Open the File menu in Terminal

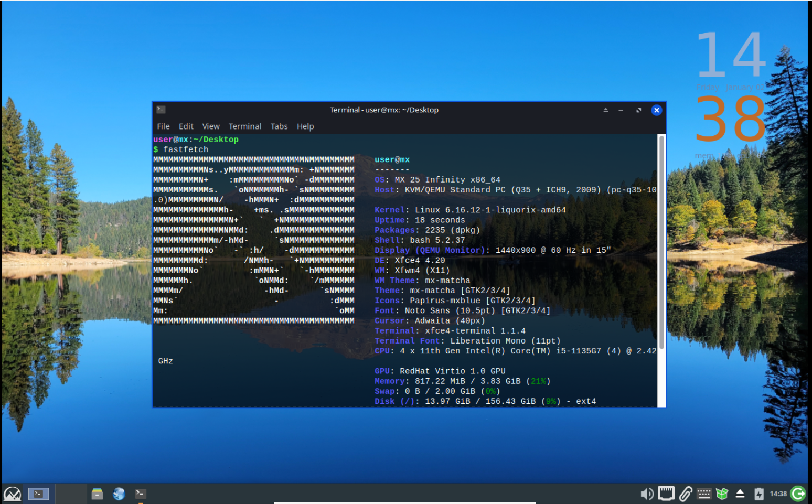pyautogui.click(x=164, y=126)
